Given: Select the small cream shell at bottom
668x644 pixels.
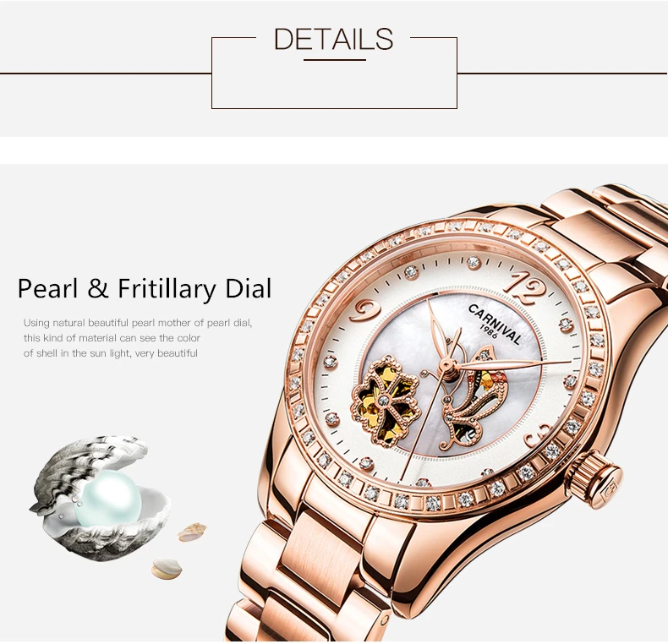Looking at the screenshot, I should coord(167,569).
